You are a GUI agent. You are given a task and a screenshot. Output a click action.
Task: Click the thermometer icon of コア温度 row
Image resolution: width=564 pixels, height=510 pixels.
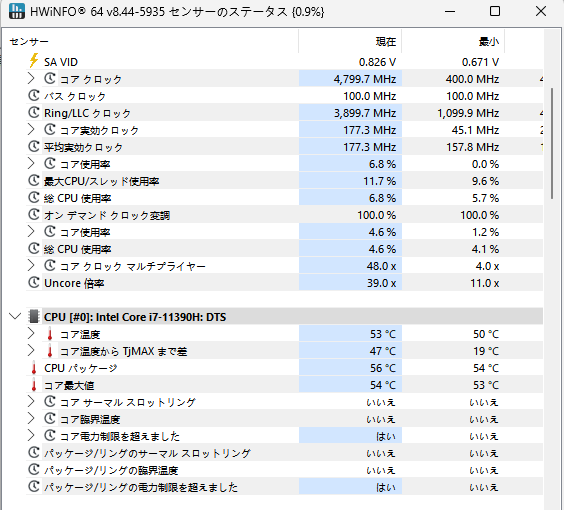coord(50,334)
